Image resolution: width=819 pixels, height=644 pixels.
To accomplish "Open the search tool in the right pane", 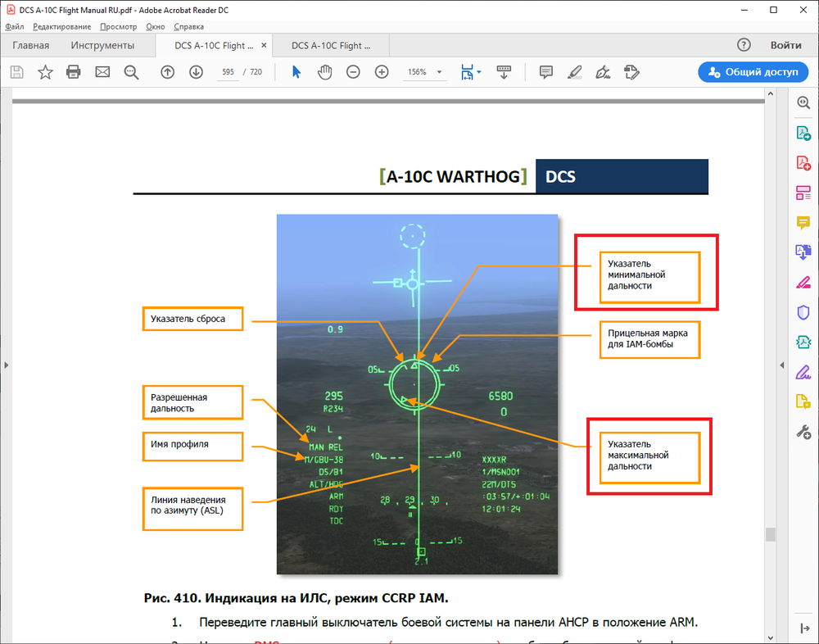I will (x=803, y=102).
